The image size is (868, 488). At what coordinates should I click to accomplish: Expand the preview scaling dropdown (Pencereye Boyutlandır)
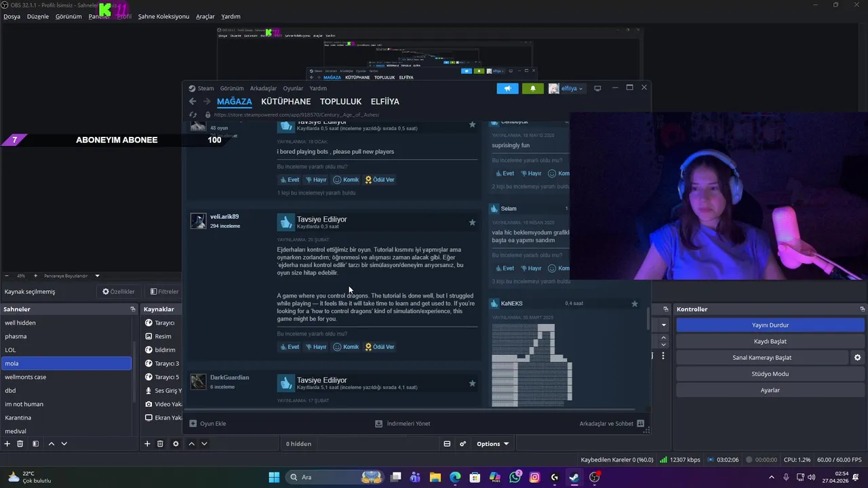[x=97, y=276]
